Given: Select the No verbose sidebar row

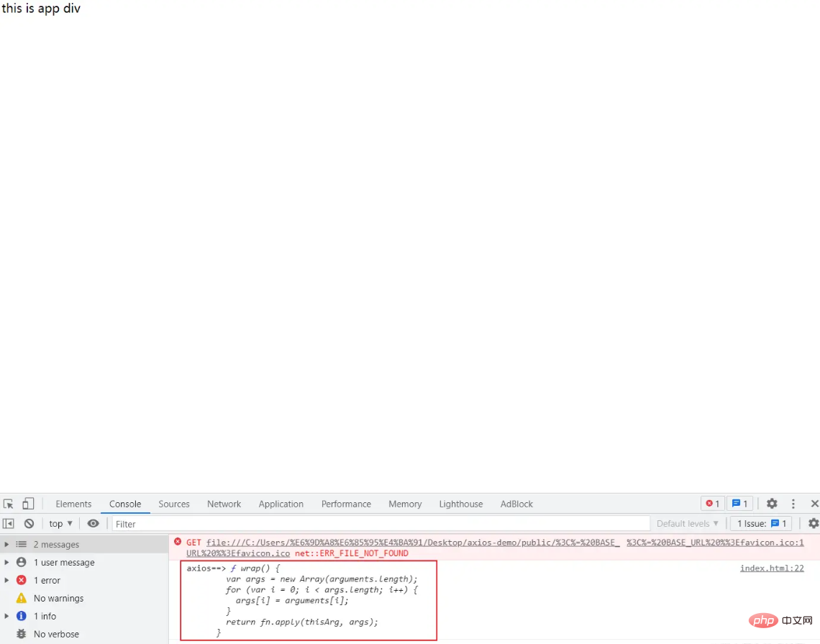Looking at the screenshot, I should coord(84,633).
